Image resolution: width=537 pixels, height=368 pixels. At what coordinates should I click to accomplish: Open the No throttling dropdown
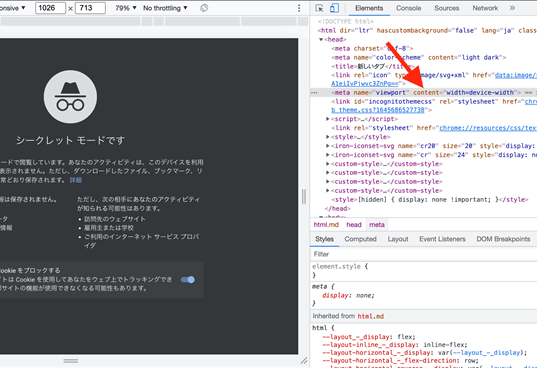[165, 8]
